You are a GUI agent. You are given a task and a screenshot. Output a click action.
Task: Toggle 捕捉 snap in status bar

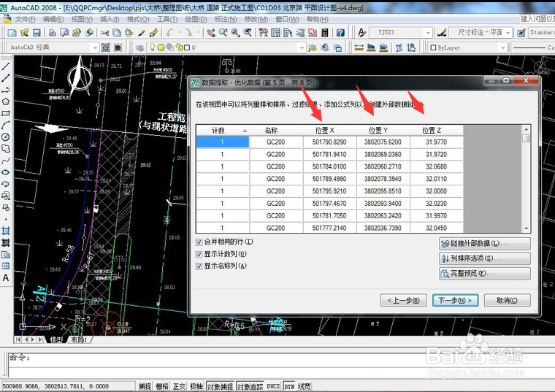[x=145, y=386]
